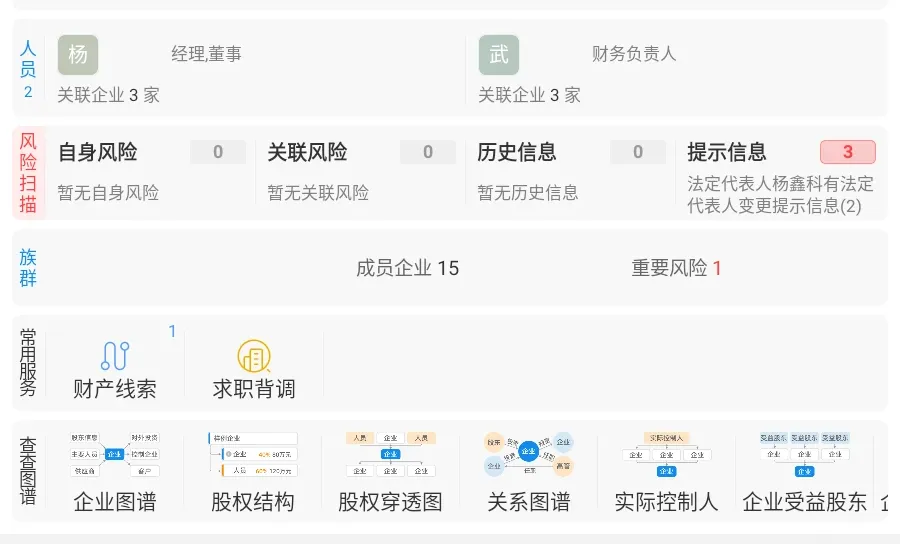Open 法定代表人变更提示信息 notice text
Image resolution: width=900 pixels, height=557 pixels.
pyautogui.click(x=781, y=195)
